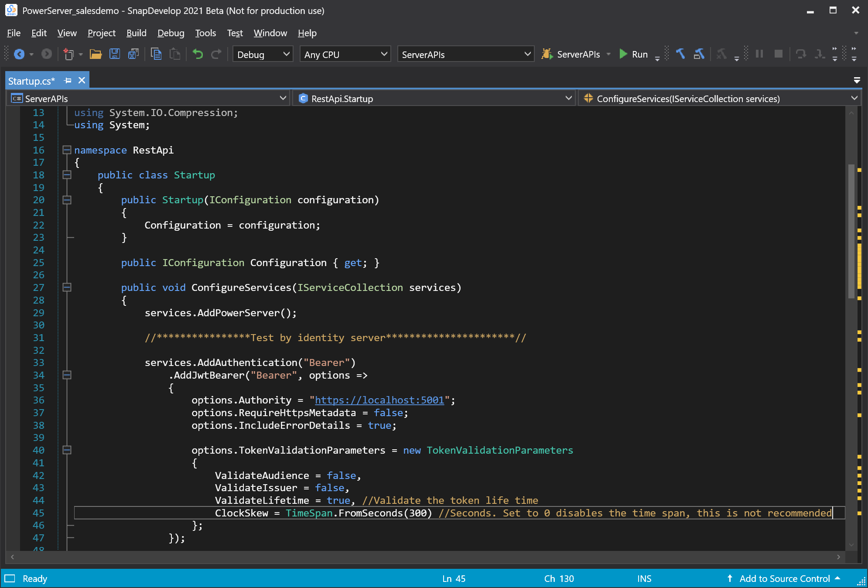The image size is (868, 588).
Task: Click the Ln 45 status bar entry
Action: point(454,578)
